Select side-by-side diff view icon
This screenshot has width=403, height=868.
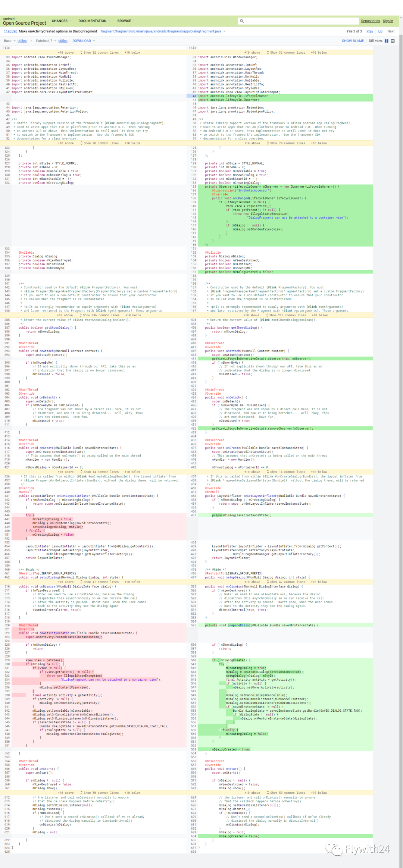coord(387,41)
